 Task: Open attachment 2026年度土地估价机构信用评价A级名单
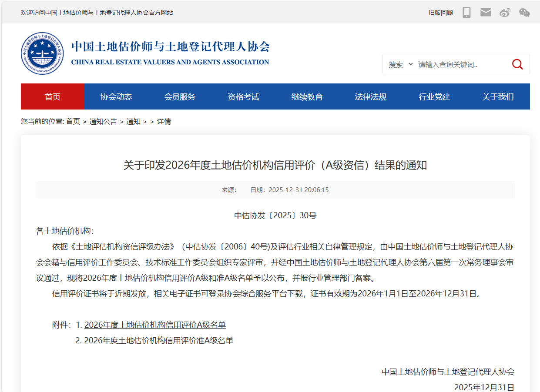pos(155,325)
